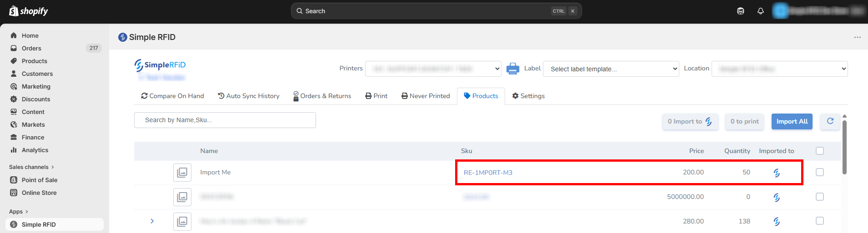Click the Name column header
The image size is (868, 233).
(209, 151)
